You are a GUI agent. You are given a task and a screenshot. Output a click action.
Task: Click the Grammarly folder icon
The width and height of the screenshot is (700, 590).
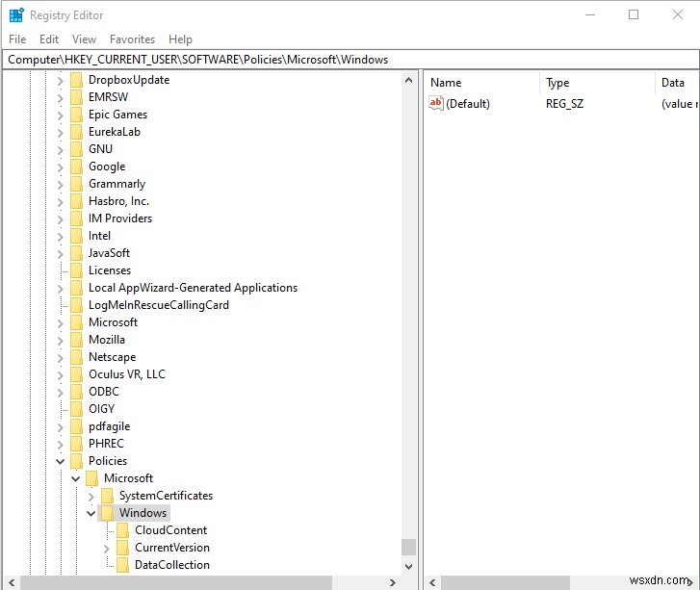click(x=77, y=184)
